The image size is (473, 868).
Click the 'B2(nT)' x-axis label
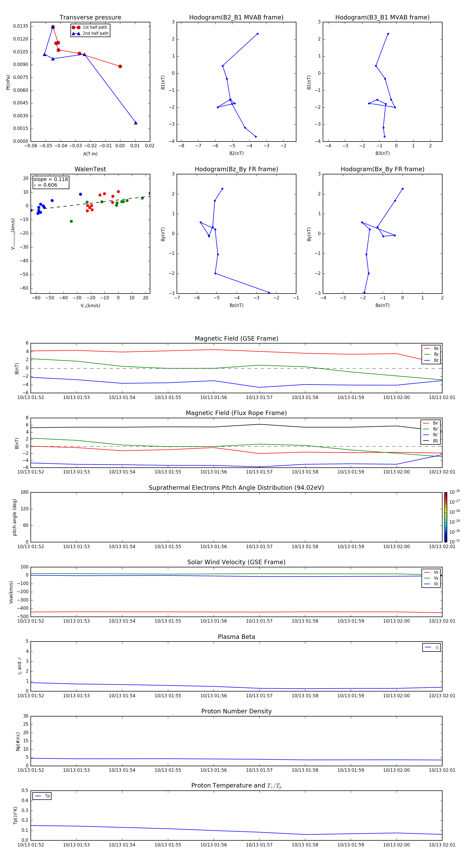236,153
